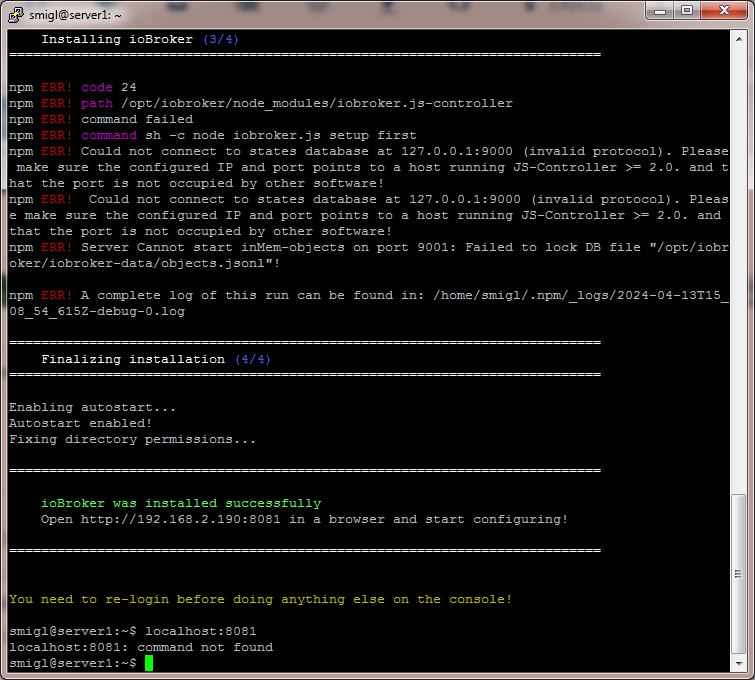Click the green cursor at the last prompt
The width and height of the screenshot is (755, 680).
(x=149, y=663)
